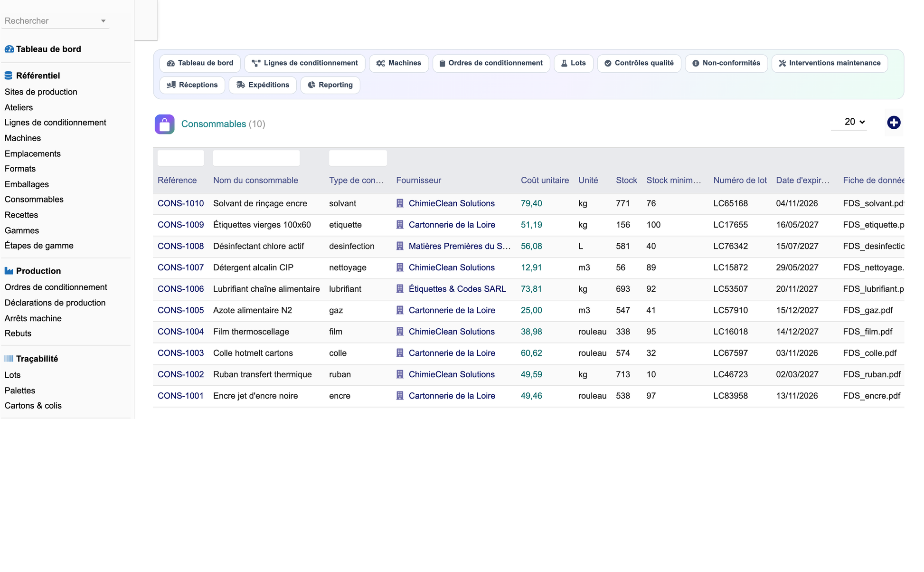The image size is (924, 572).
Task: Open record CONS-1010
Action: (180, 203)
